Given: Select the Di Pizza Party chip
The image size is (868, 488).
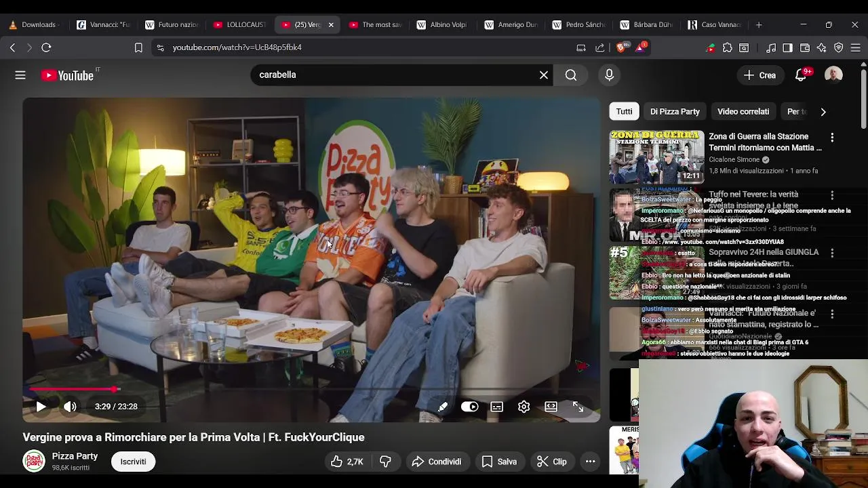Looking at the screenshot, I should [675, 111].
